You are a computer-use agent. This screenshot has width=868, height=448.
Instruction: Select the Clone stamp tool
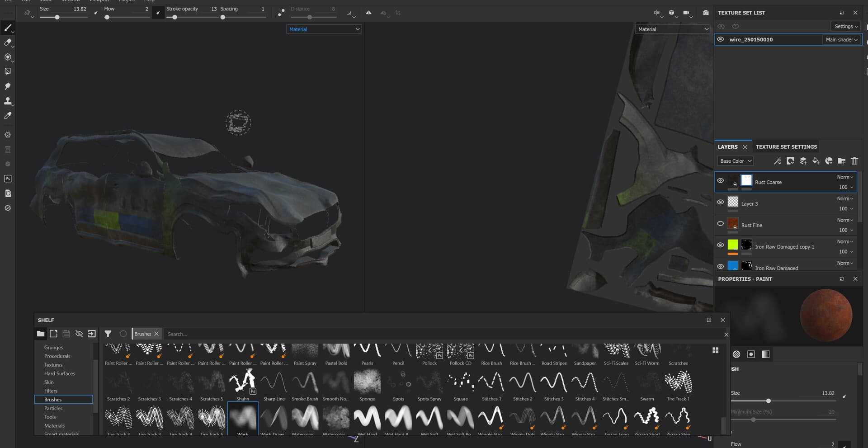[8, 101]
